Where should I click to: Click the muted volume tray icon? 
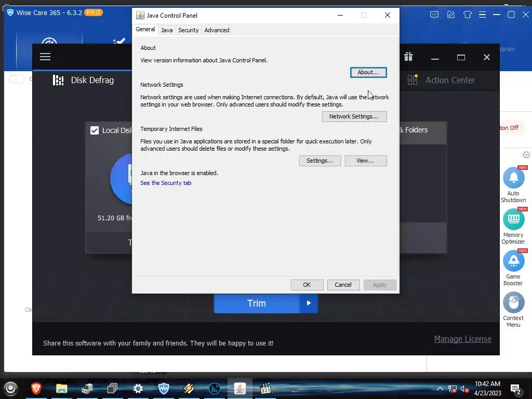(x=464, y=389)
